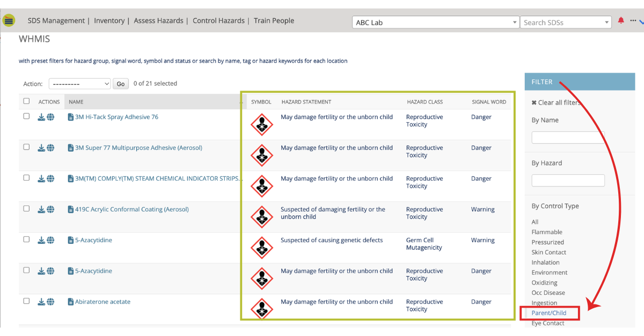Filter by Pressurized control type
644x336 pixels.
point(547,242)
